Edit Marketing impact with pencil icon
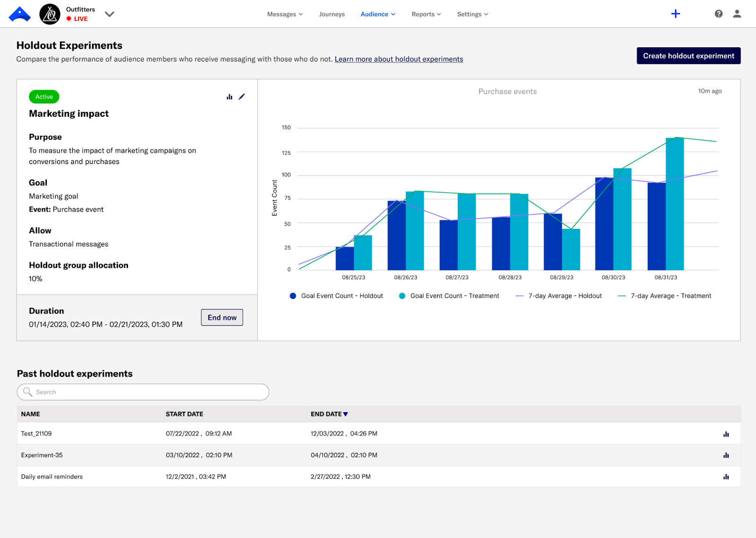 click(x=242, y=97)
